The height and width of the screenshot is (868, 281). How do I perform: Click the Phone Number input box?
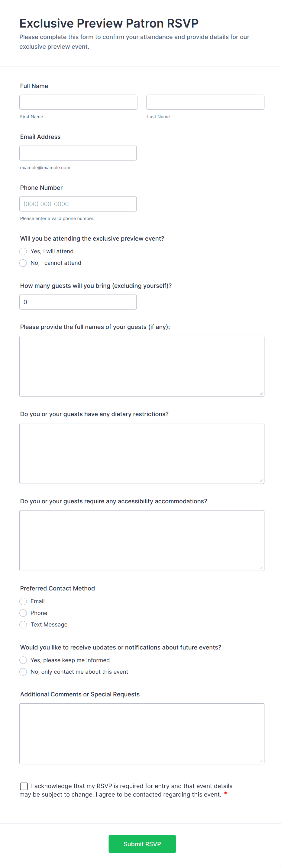[78, 204]
